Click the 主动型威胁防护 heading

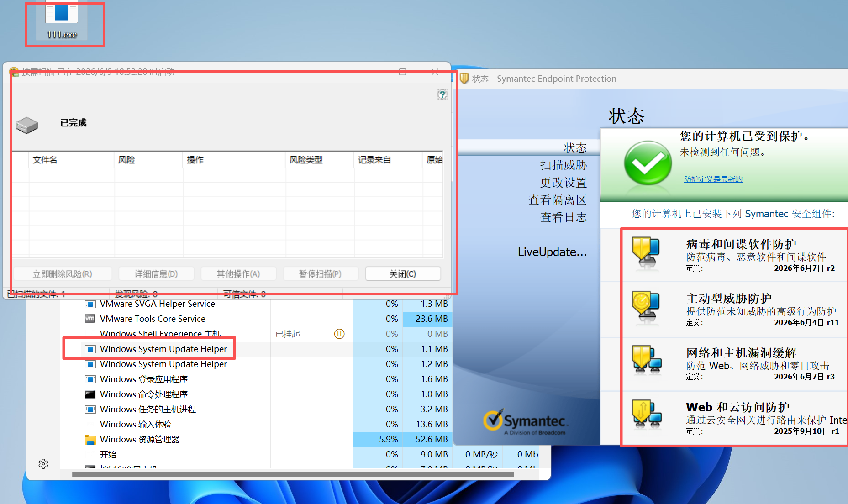pos(729,299)
